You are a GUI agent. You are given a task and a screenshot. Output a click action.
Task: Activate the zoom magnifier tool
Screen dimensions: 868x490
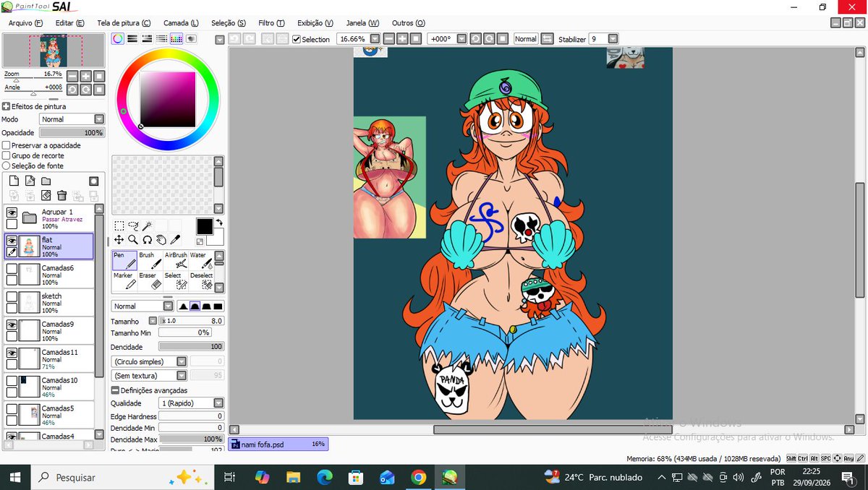pos(133,239)
